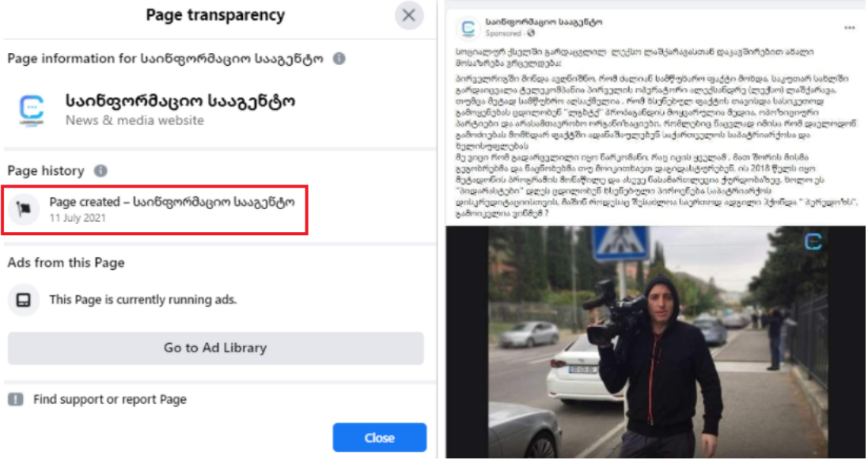Select Find support or report Page

click(x=110, y=399)
